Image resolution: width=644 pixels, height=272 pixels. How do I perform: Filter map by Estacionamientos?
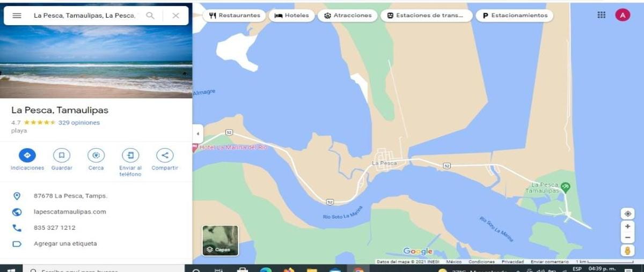[514, 16]
